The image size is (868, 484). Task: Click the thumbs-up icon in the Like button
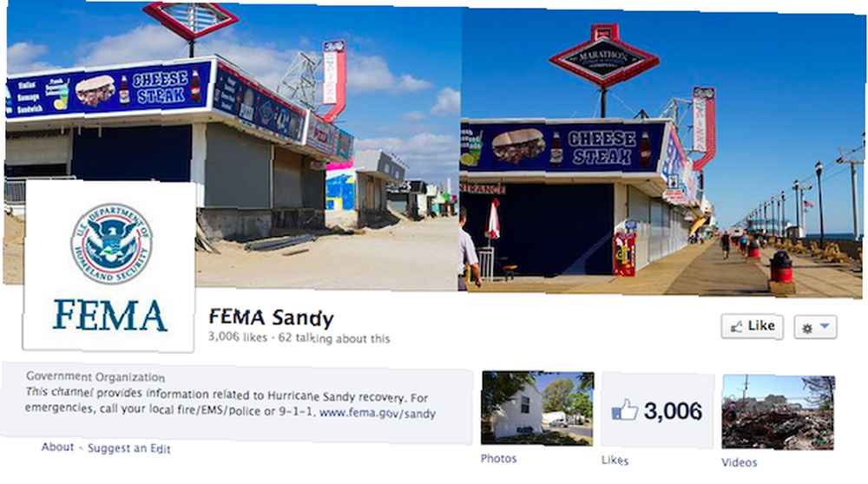[x=736, y=327]
